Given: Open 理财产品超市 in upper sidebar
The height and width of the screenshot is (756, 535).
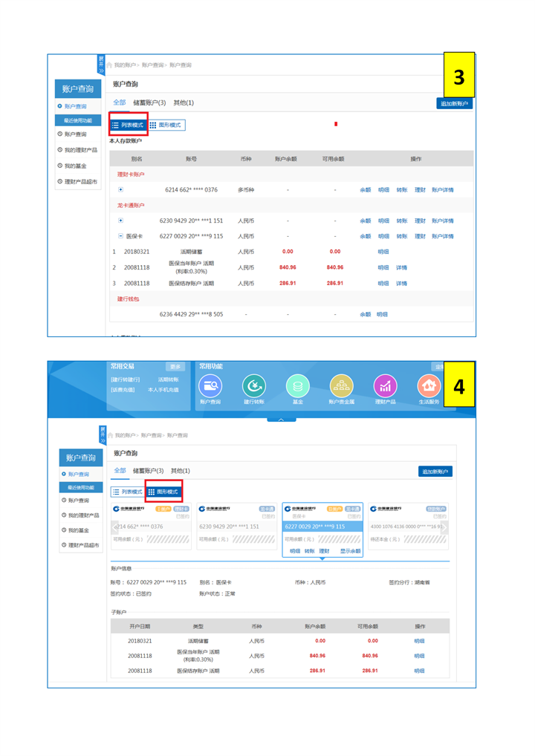Looking at the screenshot, I should point(78,182).
